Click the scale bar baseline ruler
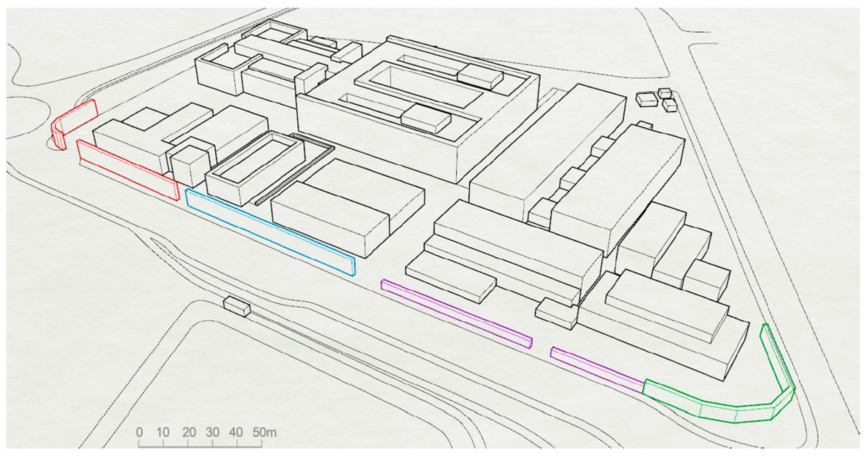868x459 pixels. coord(200,447)
